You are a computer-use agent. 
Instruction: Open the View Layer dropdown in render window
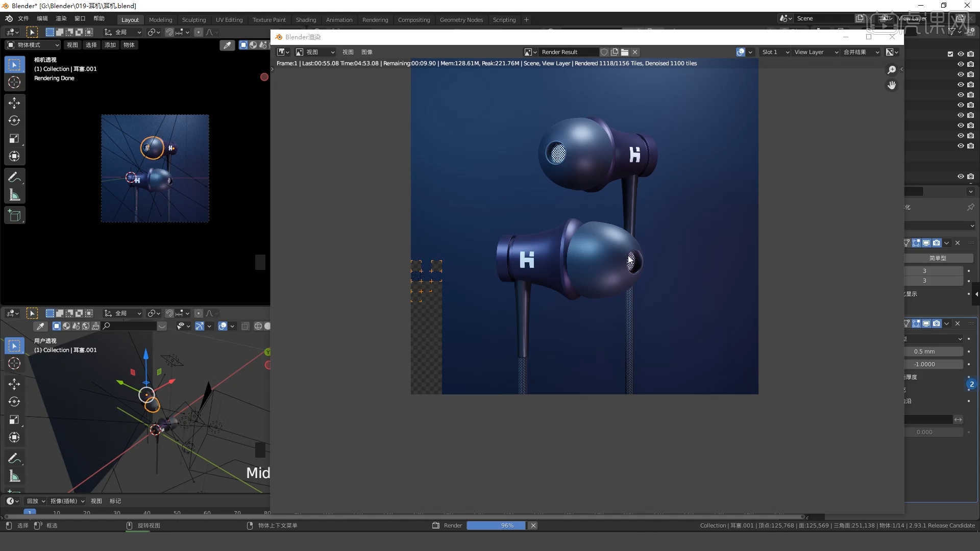coord(816,52)
